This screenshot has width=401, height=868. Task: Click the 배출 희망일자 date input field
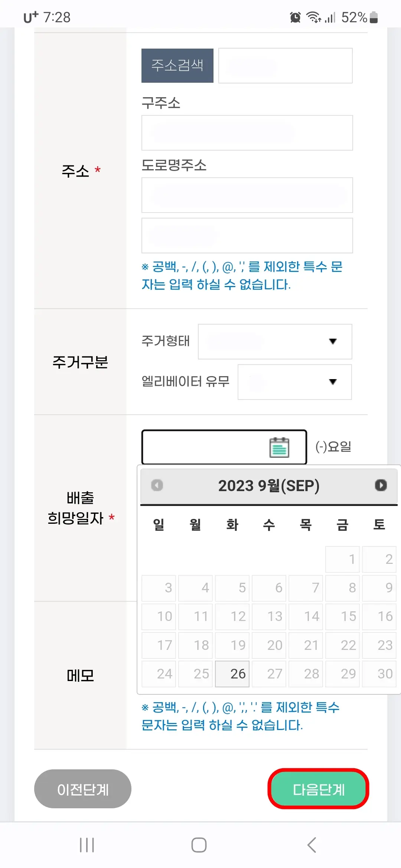tap(208, 447)
